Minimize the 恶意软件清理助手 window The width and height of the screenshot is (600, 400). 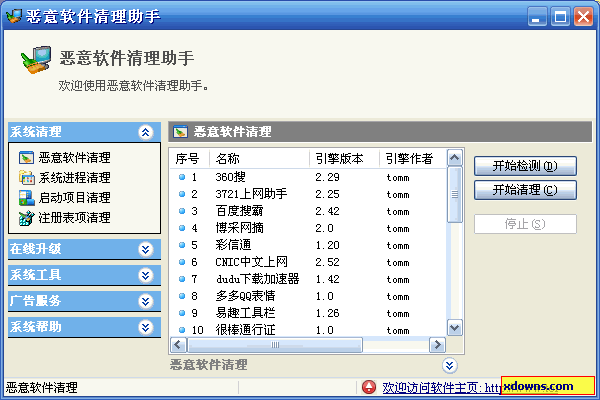pyautogui.click(x=536, y=16)
